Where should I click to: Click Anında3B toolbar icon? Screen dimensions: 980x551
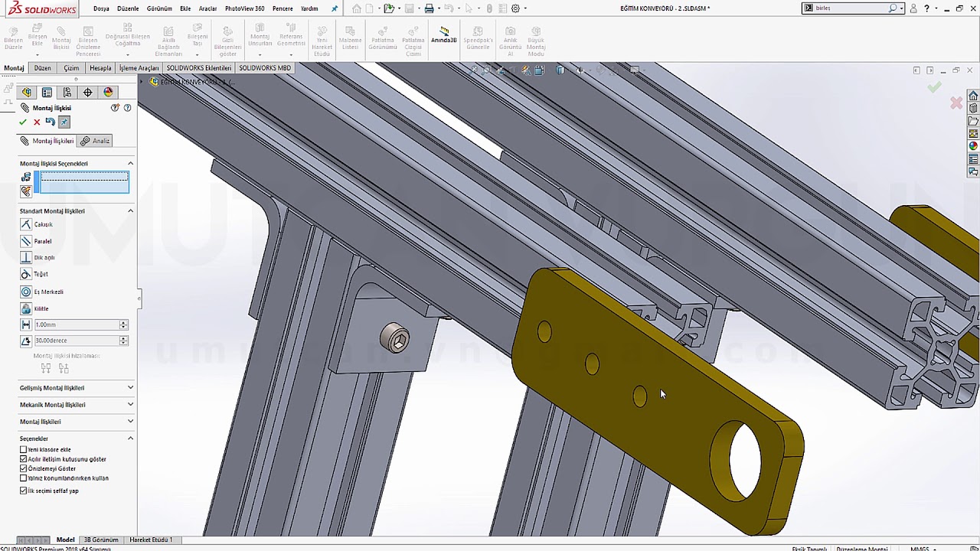click(444, 34)
